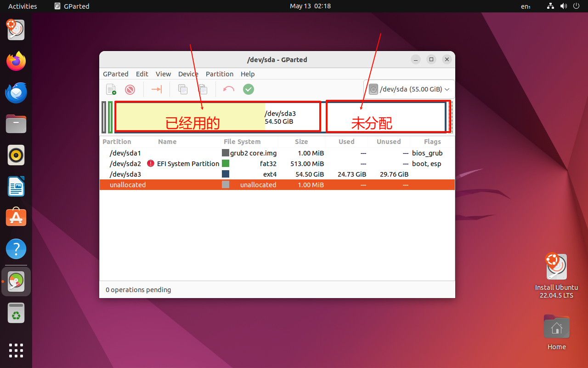Open Activities overview
The width and height of the screenshot is (588, 368).
click(23, 6)
